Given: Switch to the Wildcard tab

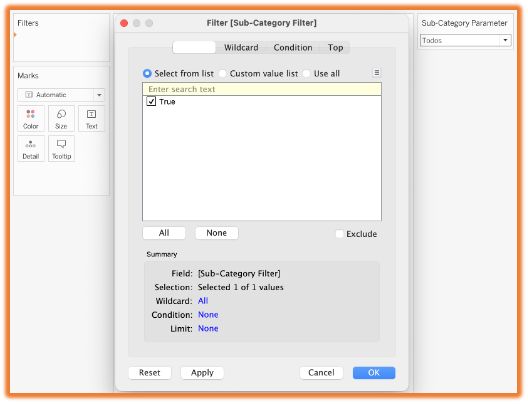Looking at the screenshot, I should tap(241, 47).
